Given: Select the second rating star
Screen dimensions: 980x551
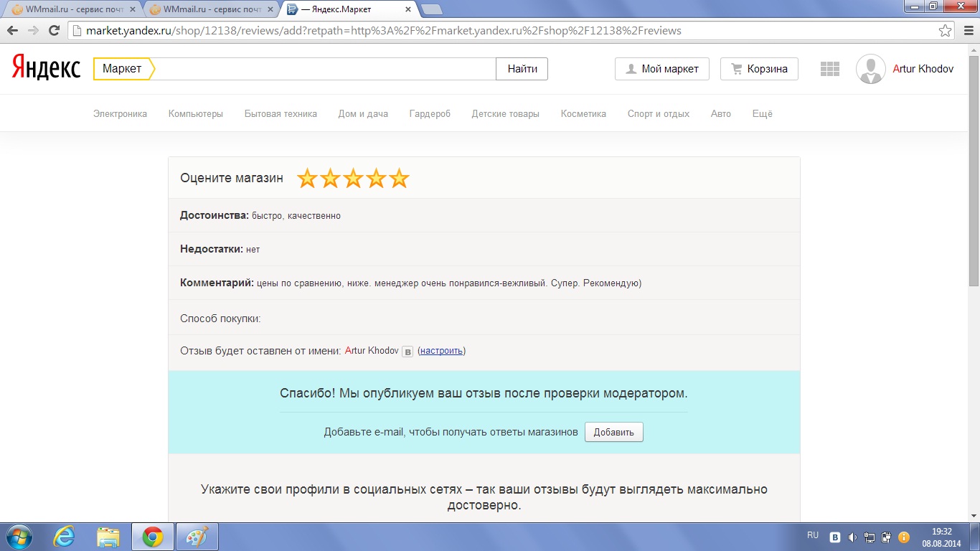Looking at the screenshot, I should [330, 178].
